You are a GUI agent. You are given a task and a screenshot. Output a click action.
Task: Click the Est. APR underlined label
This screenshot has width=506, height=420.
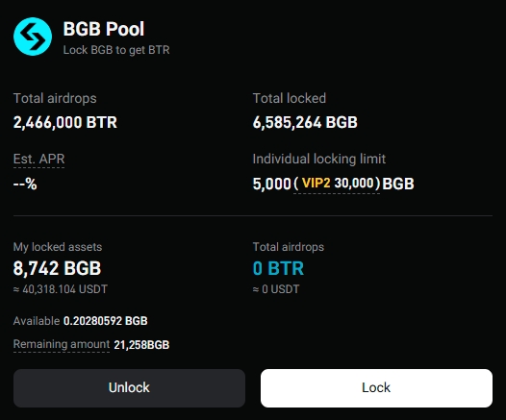[x=39, y=160]
